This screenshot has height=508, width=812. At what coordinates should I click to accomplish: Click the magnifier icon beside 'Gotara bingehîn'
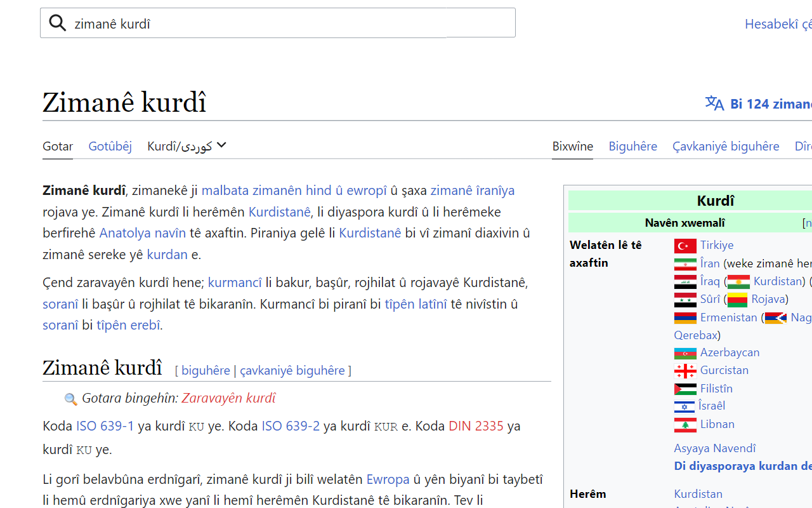(71, 399)
